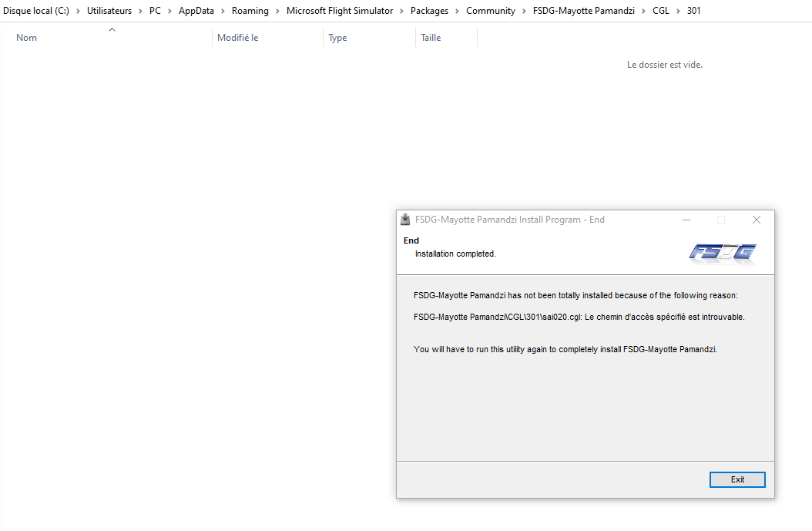Select AppData in the address breadcrumb
812x531 pixels.
click(x=196, y=11)
